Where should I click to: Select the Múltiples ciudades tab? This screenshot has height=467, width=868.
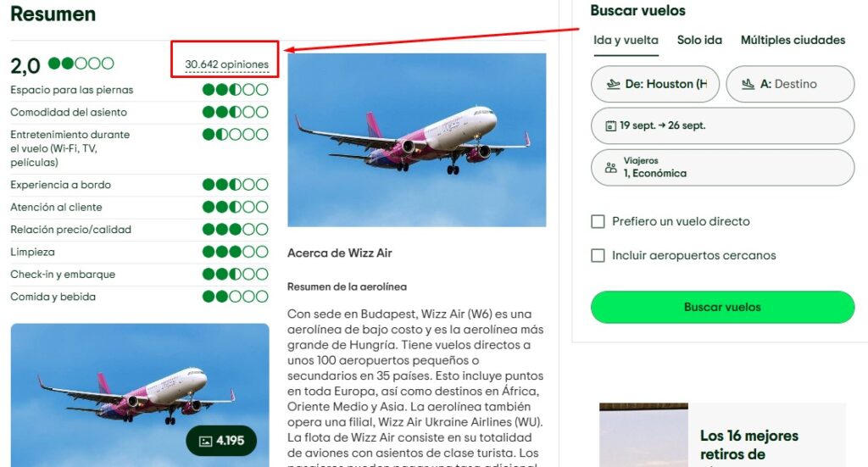click(x=793, y=40)
